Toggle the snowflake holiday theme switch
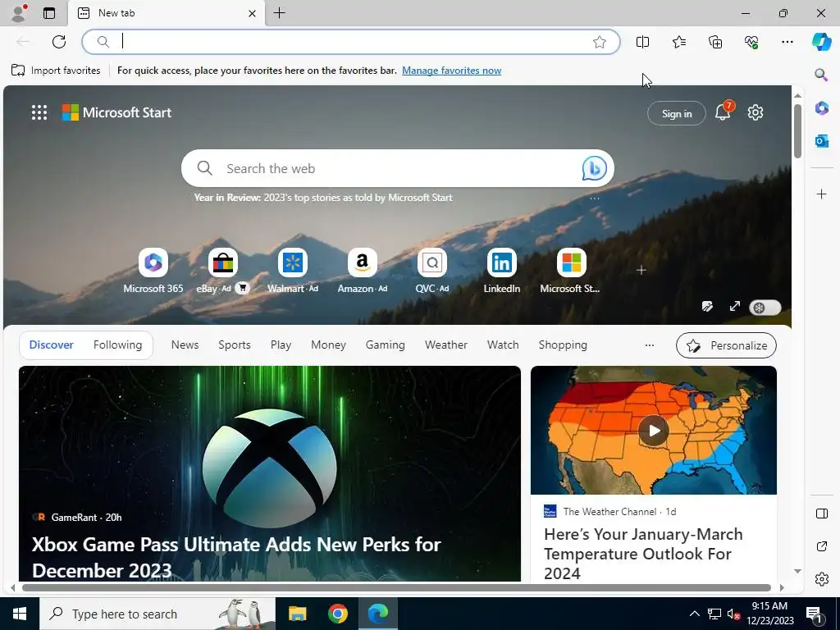Image resolution: width=840 pixels, height=630 pixels. (765, 308)
